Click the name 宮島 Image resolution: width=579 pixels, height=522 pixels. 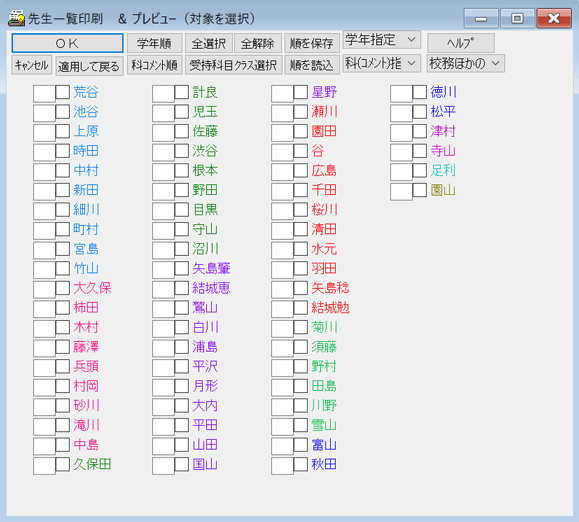tap(86, 249)
